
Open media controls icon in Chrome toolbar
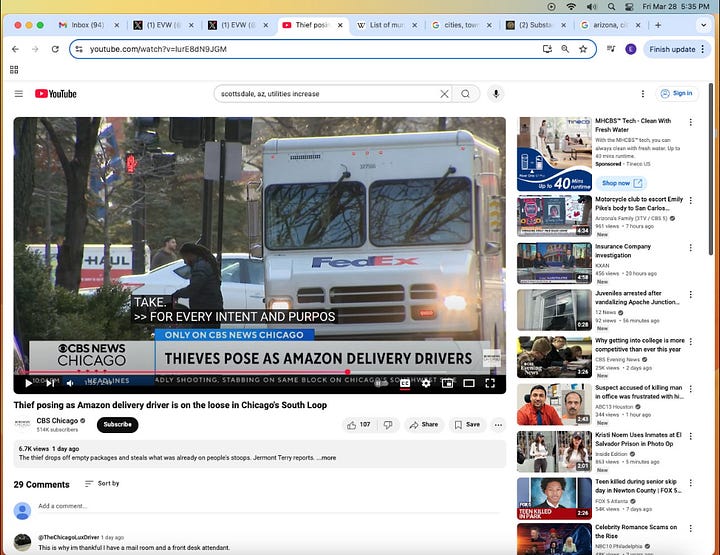(x=611, y=49)
